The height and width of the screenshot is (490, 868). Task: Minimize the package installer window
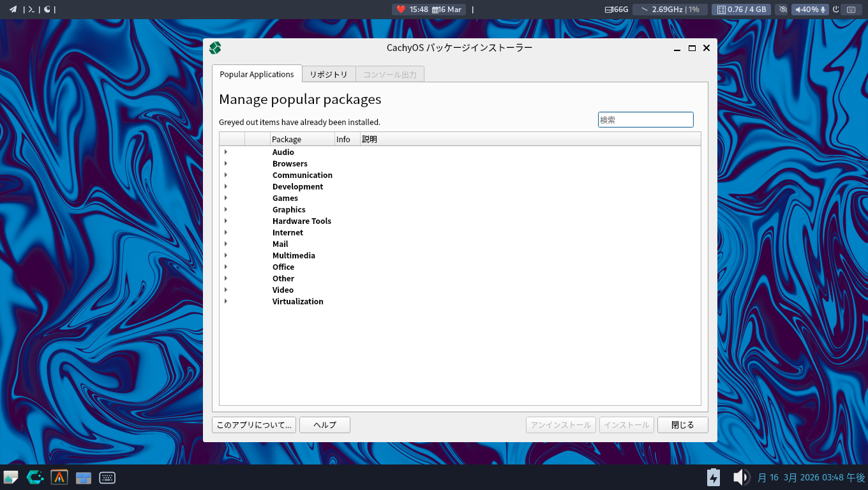click(x=677, y=48)
